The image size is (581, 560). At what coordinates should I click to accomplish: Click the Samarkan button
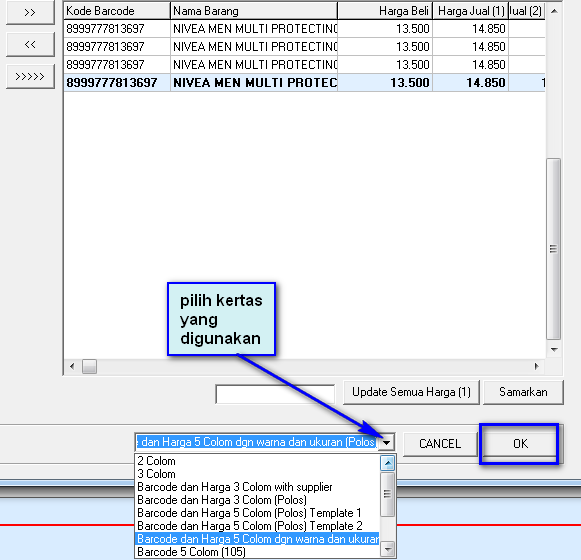point(523,392)
